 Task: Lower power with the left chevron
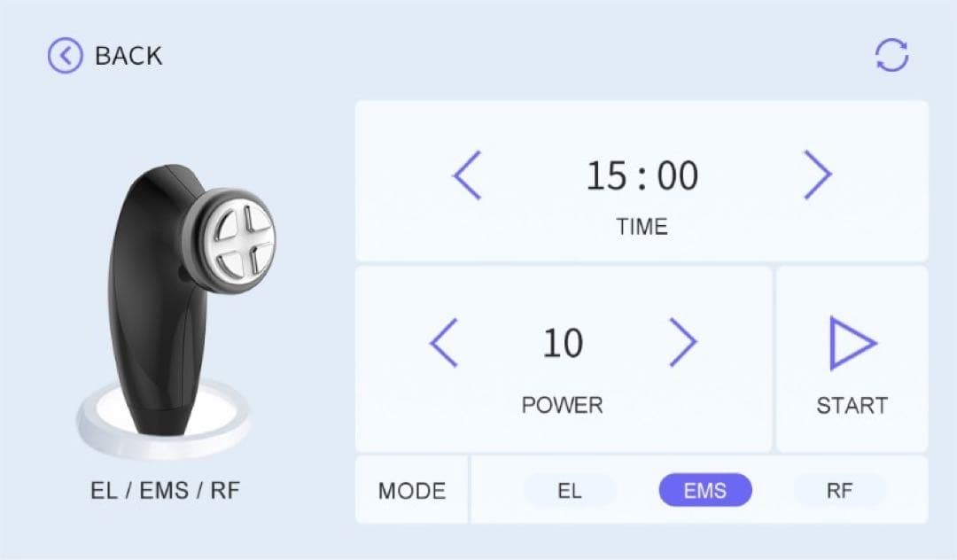444,343
